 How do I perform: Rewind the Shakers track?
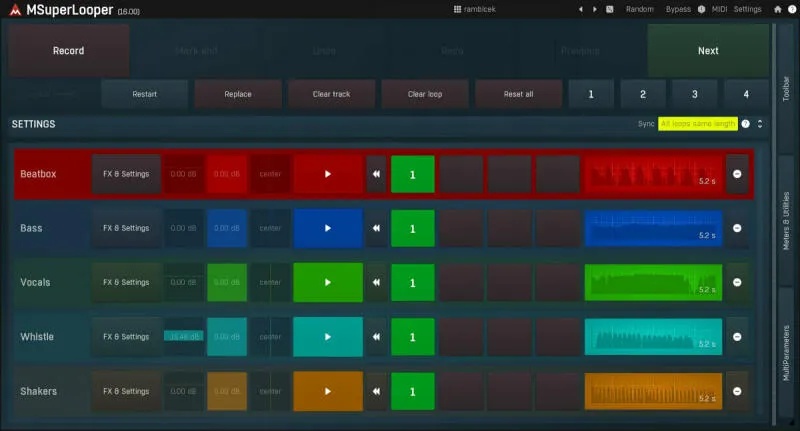[376, 391]
